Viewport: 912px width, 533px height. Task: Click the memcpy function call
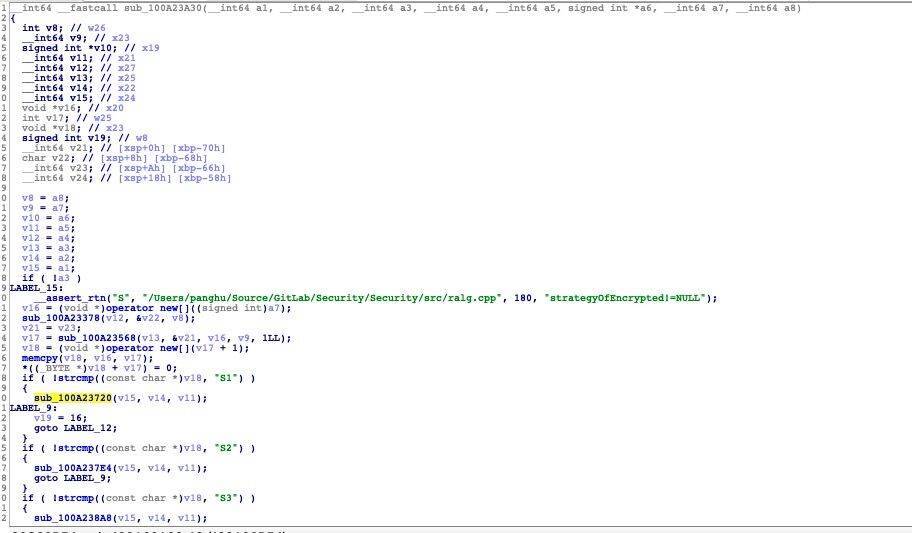[40, 358]
